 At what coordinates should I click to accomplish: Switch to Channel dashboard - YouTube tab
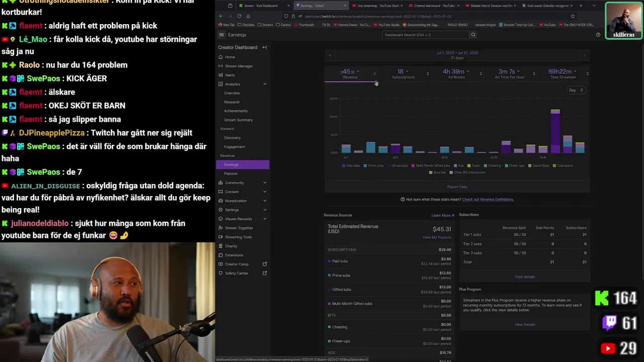point(434,6)
